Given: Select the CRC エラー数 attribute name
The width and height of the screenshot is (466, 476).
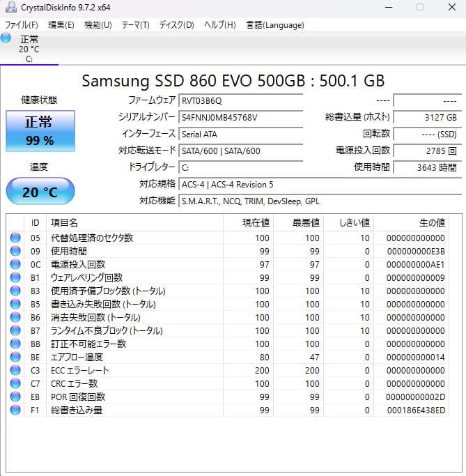Looking at the screenshot, I should 74,383.
